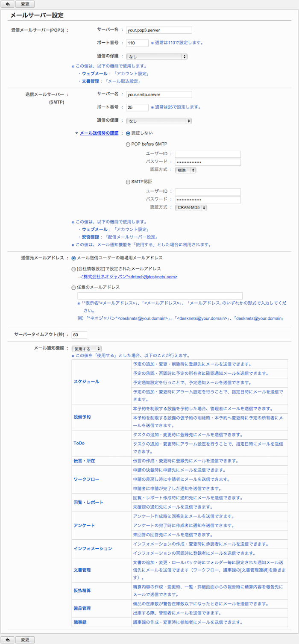Click 設備予約 row heading
The width and height of the screenshot is (299, 644).
pyautogui.click(x=82, y=416)
